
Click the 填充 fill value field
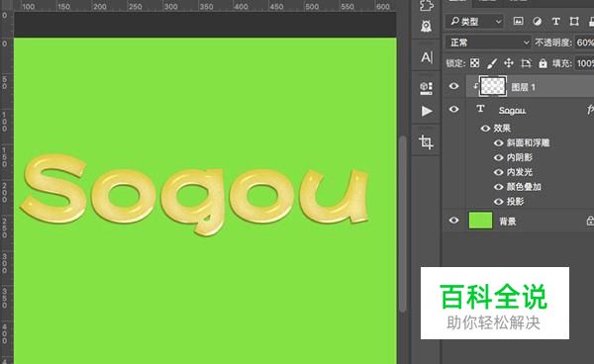584,63
